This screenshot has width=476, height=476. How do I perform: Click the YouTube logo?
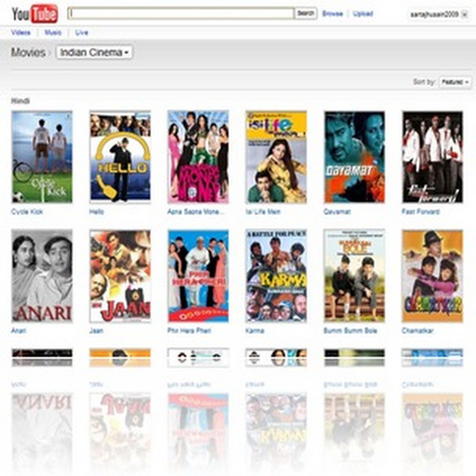click(x=35, y=14)
